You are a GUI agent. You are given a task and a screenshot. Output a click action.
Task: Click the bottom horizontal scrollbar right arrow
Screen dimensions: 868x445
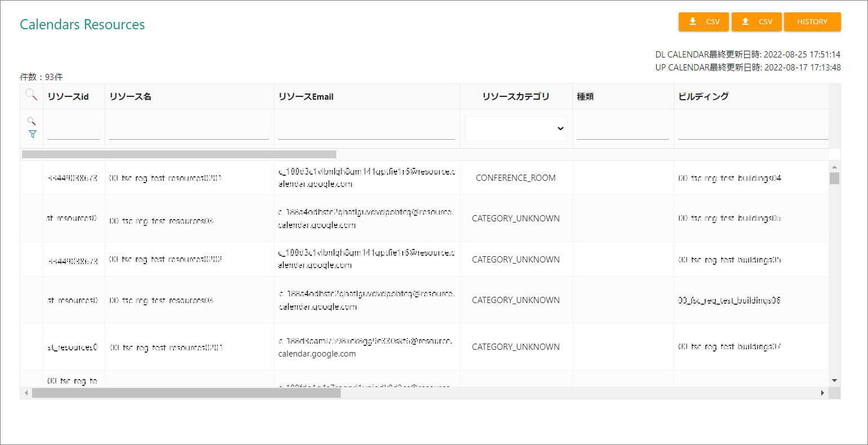click(x=822, y=393)
